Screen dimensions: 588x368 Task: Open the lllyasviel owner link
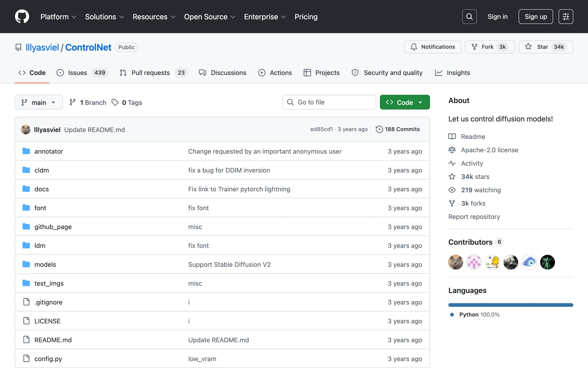[42, 47]
